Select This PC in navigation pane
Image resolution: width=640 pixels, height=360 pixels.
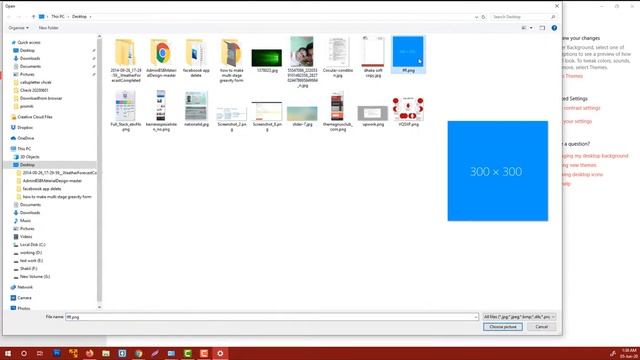point(24,149)
